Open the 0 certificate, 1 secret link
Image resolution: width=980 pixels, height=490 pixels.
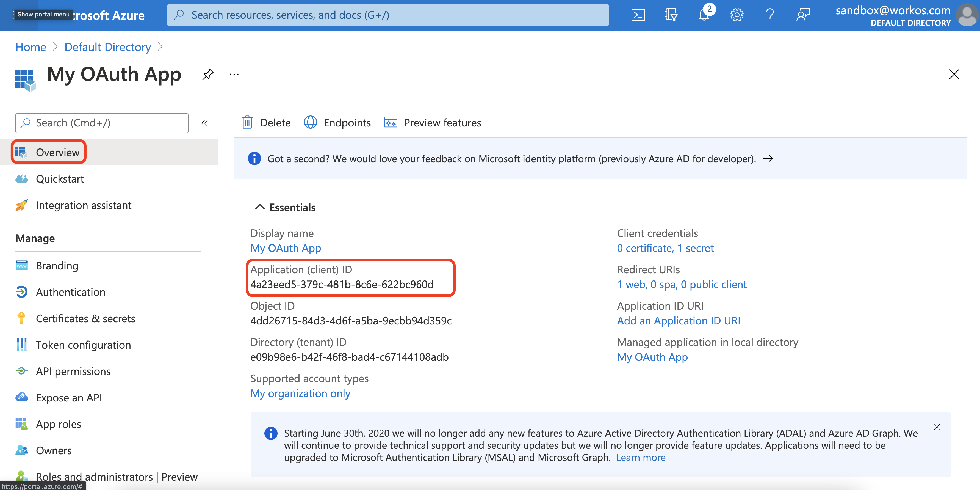pos(665,248)
